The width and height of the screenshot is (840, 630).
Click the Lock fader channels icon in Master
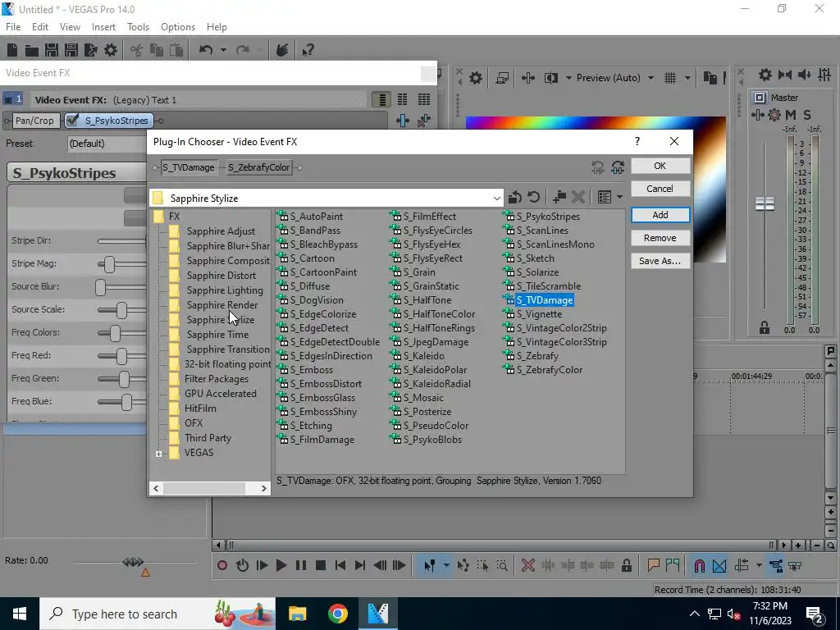pos(765,327)
